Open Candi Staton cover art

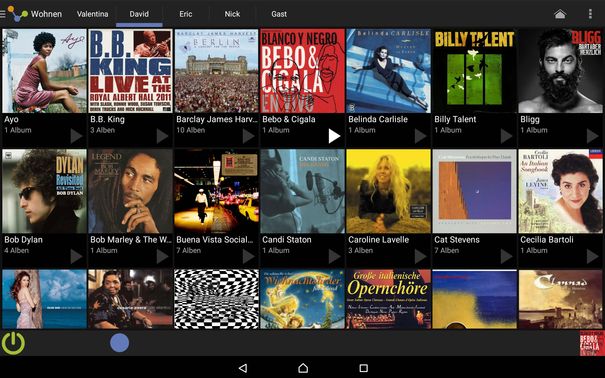(x=302, y=191)
